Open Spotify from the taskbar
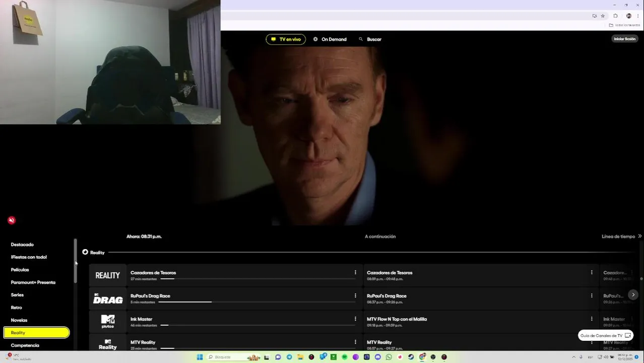The height and width of the screenshot is (363, 644). click(x=345, y=357)
